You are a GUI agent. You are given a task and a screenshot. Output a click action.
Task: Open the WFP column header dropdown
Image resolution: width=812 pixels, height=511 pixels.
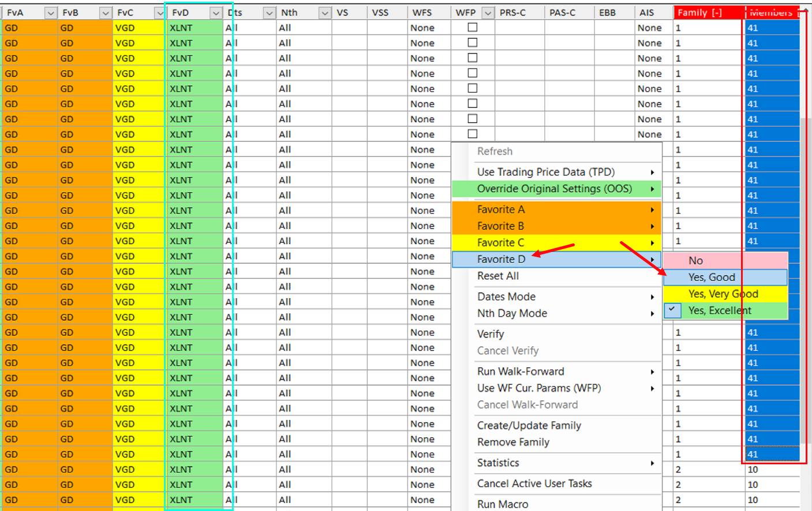tap(488, 13)
